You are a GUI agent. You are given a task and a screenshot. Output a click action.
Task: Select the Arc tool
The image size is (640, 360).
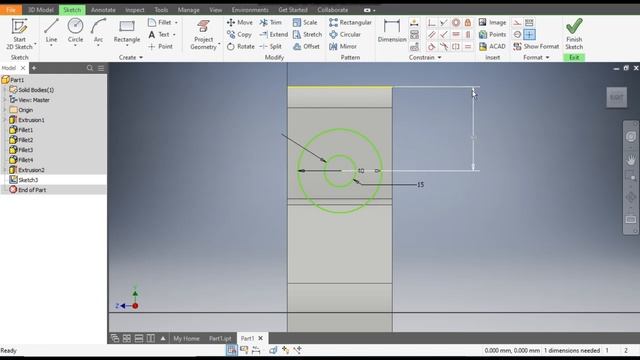98,31
